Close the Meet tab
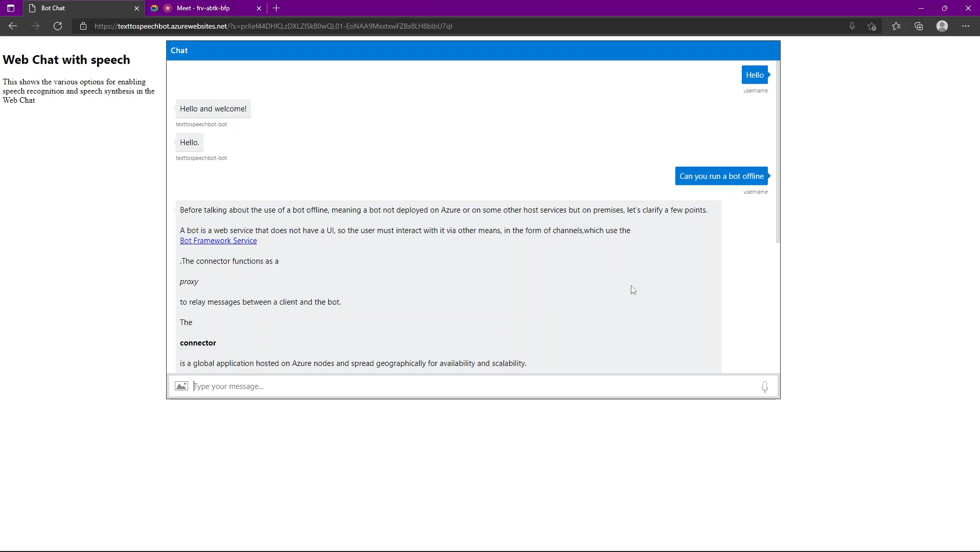The height and width of the screenshot is (552, 980). click(259, 8)
